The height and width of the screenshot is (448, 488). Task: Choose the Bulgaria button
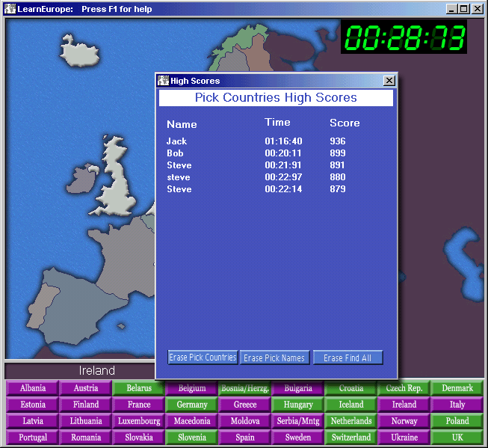(298, 388)
